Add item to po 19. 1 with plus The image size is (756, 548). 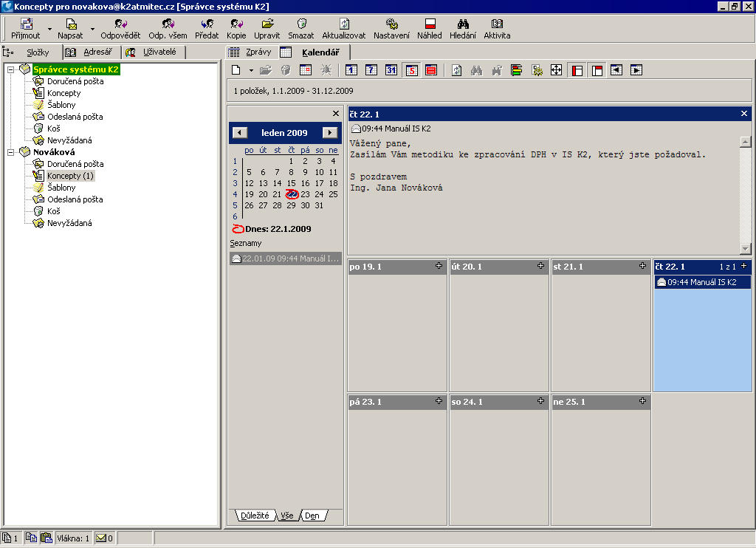439,266
